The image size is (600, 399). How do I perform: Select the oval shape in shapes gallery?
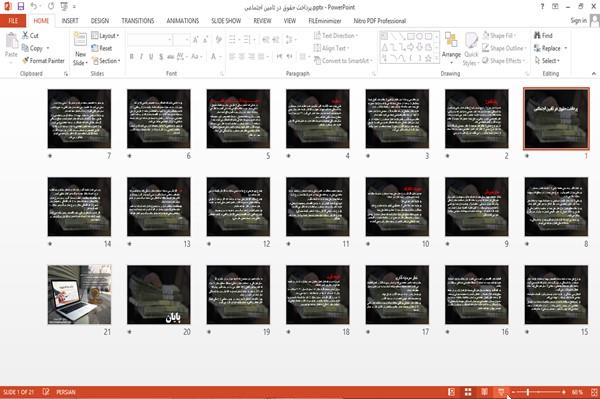pos(419,36)
